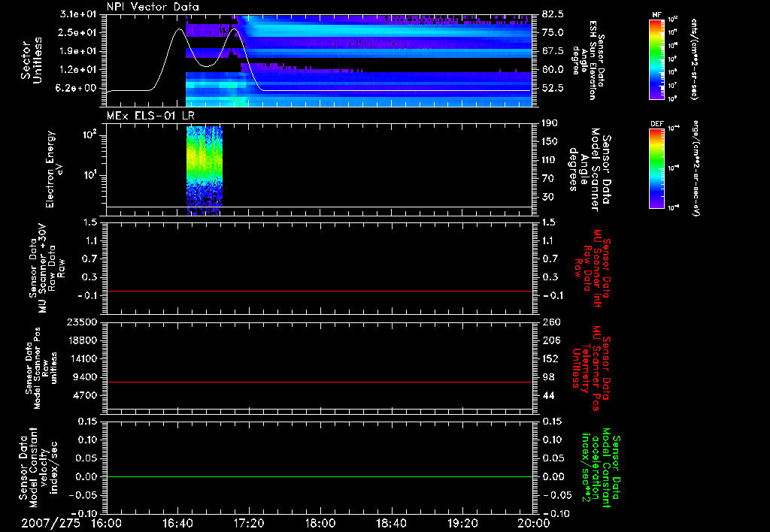This screenshot has height=532, width=770.
Task: Click the 'Electron Energy eV' axis label
Action: pos(54,169)
